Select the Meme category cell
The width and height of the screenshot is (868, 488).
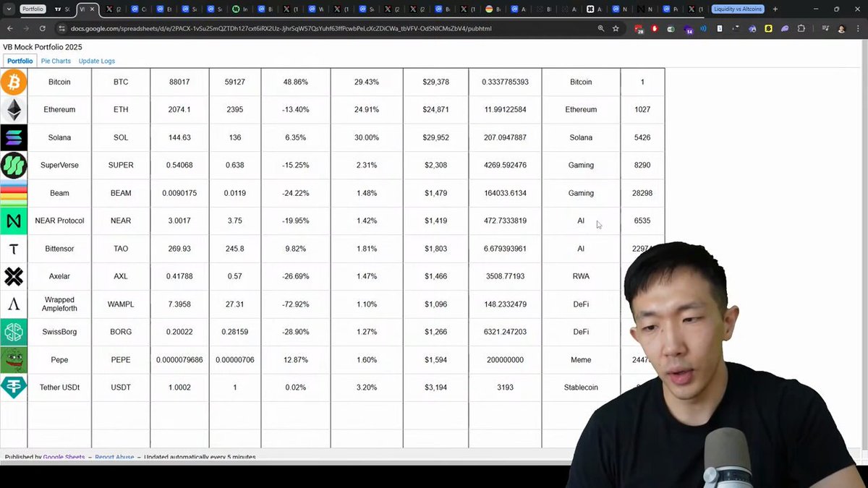click(581, 359)
